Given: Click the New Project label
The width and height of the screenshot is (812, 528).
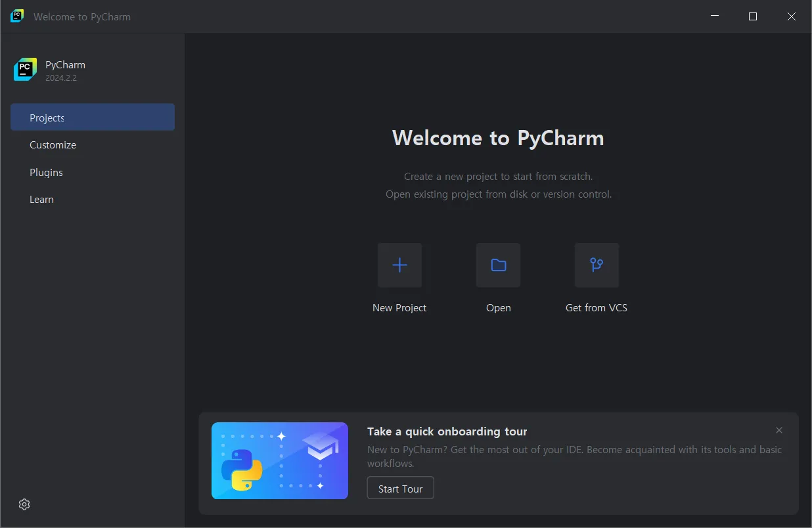Looking at the screenshot, I should (399, 308).
